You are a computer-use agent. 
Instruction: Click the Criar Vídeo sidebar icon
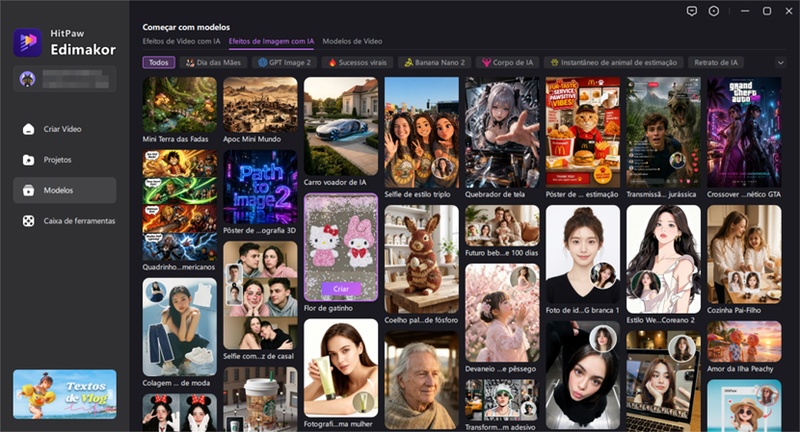pyautogui.click(x=29, y=129)
